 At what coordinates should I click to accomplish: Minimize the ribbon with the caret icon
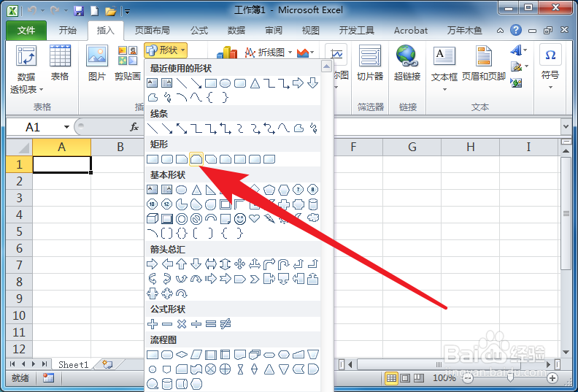click(x=500, y=30)
